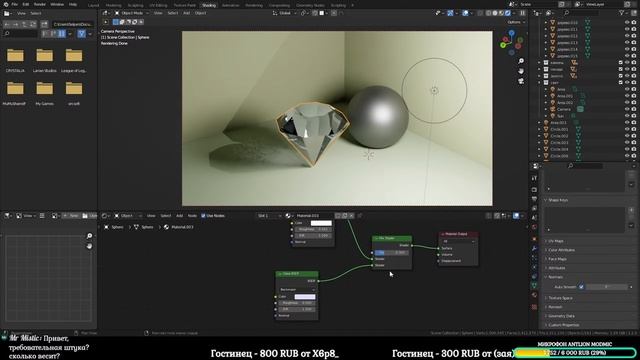Click the outliner filter funnel icon
Image resolution: width=640 pixels, height=360 pixels.
(x=623, y=13)
